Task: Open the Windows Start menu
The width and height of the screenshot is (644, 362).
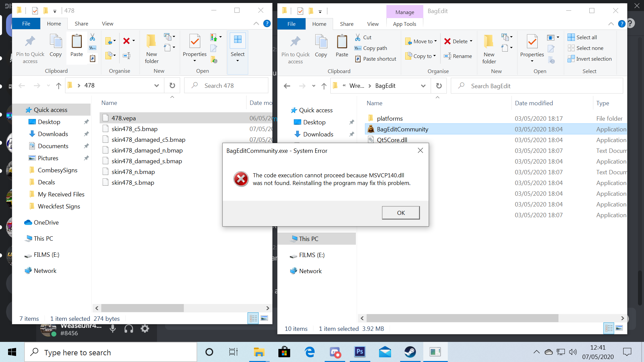Action: click(12, 352)
